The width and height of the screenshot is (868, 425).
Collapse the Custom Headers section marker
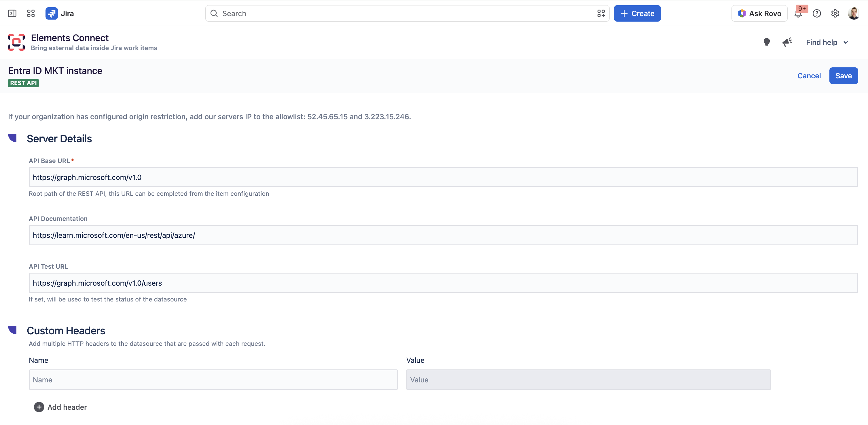click(x=12, y=330)
